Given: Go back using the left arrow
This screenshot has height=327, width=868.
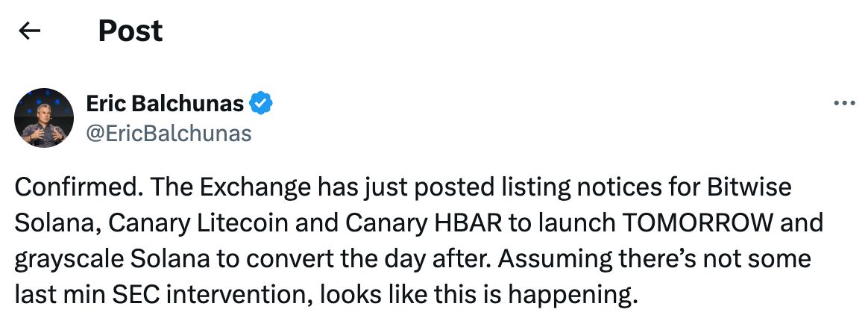Looking at the screenshot, I should coord(29,31).
